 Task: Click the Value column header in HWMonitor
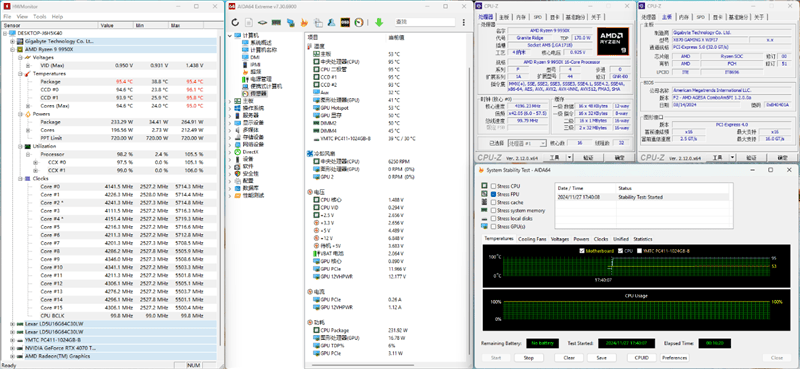pos(116,25)
